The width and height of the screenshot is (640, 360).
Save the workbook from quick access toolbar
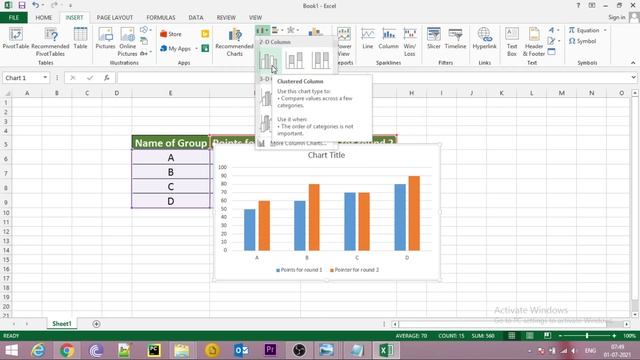tap(22, 5)
